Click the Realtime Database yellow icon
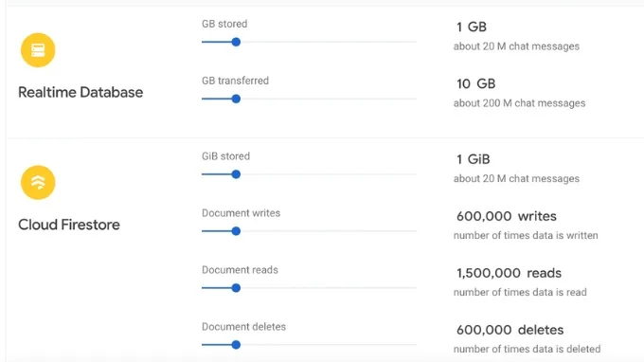The width and height of the screenshot is (644, 362). [38, 50]
